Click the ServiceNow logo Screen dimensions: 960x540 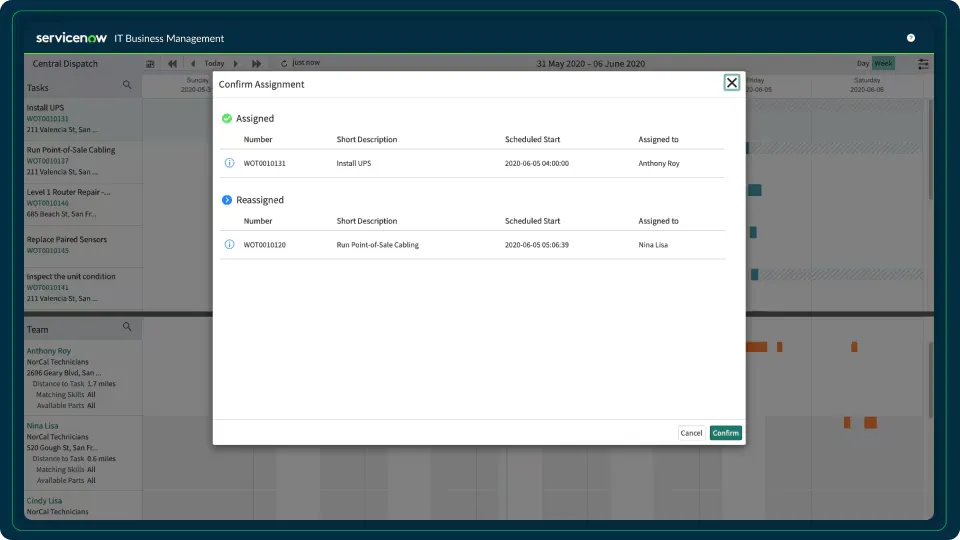pos(71,38)
